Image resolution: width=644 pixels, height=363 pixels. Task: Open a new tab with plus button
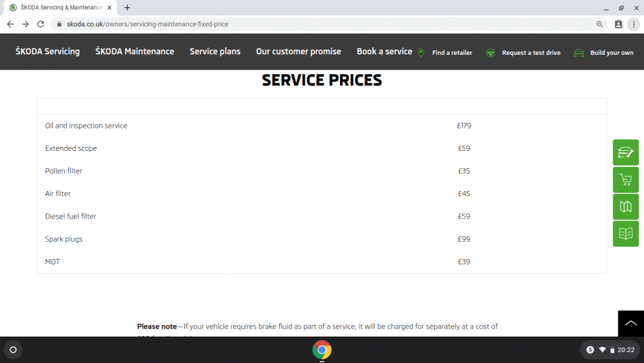[128, 7]
